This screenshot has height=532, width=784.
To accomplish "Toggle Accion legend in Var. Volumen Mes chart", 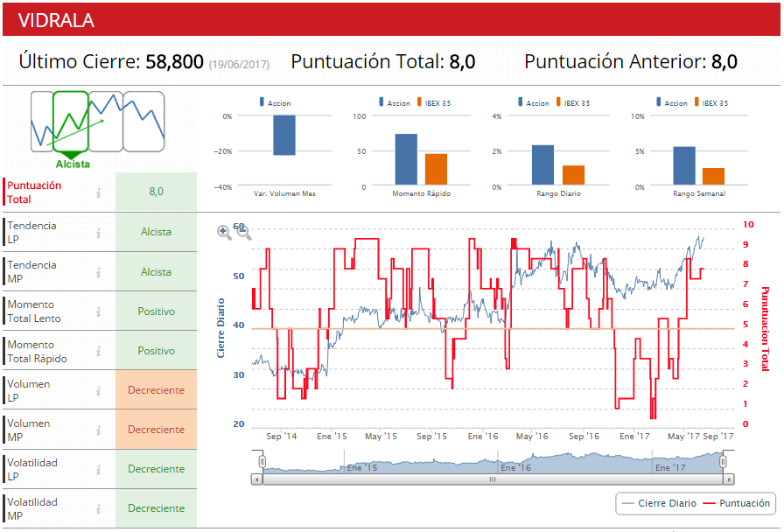I will coord(275,102).
